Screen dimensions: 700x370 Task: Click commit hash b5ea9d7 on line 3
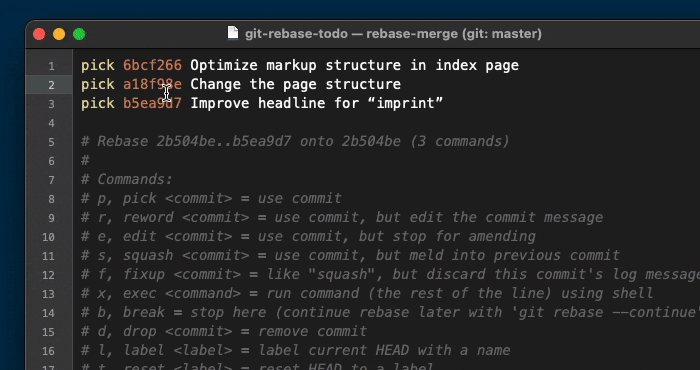[x=152, y=103]
